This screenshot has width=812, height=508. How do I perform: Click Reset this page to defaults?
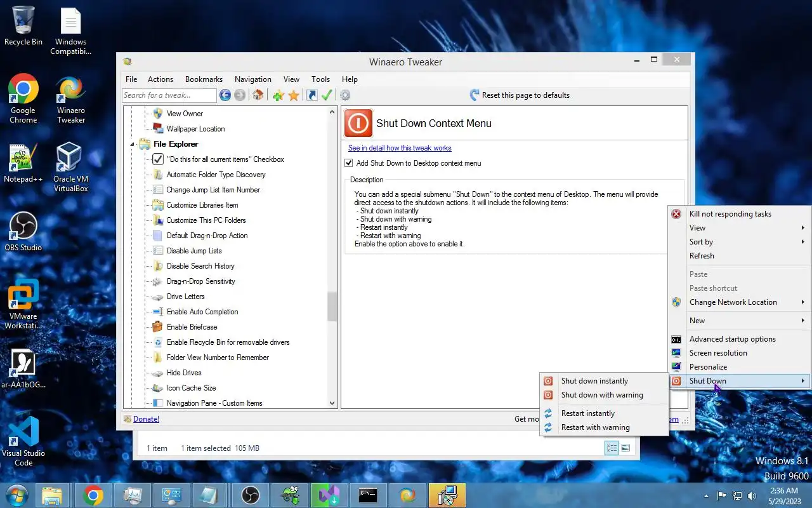520,95
